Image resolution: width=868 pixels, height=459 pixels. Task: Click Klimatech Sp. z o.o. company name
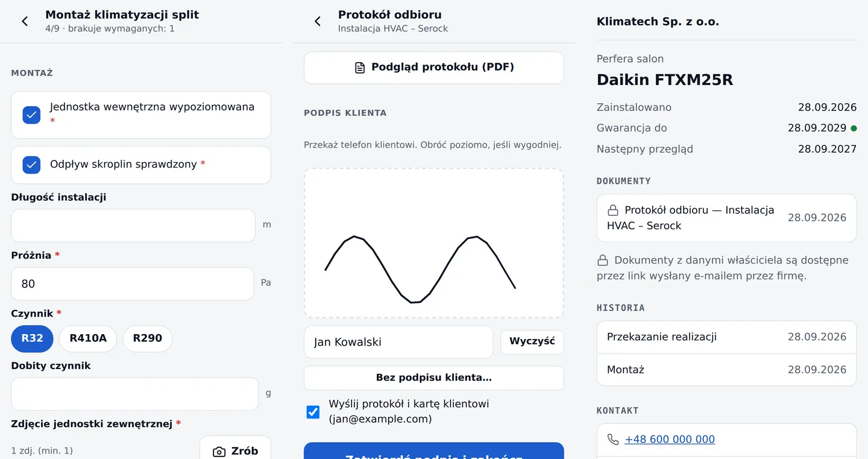click(x=658, y=22)
